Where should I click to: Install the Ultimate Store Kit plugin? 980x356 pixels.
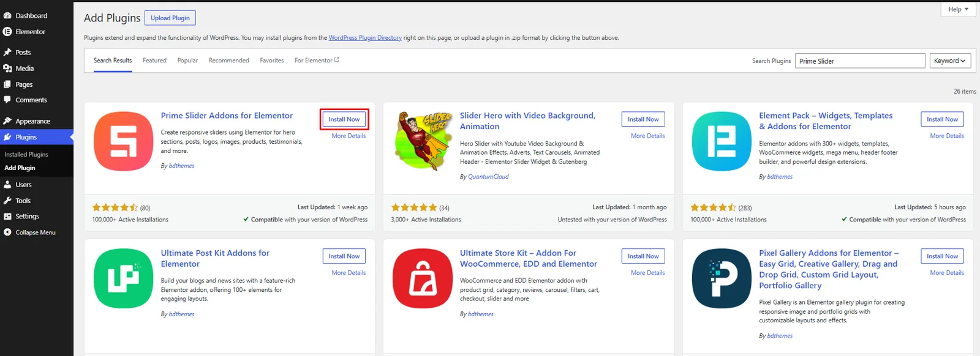coord(643,256)
